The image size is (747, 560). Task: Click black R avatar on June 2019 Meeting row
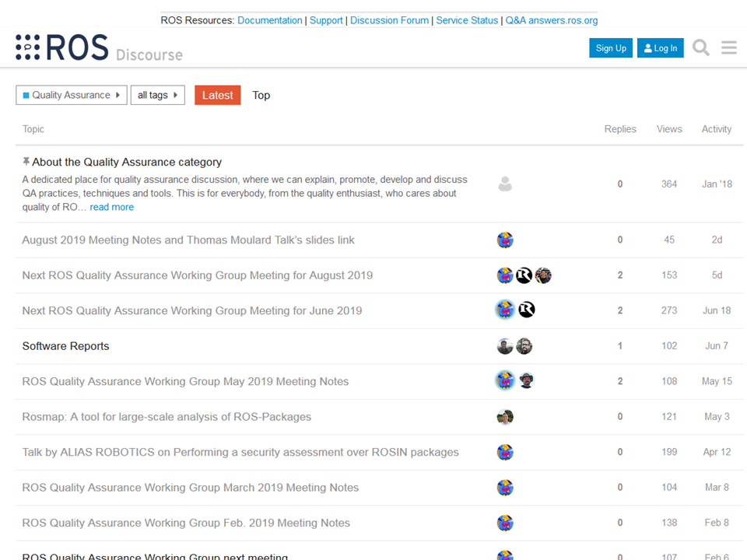coord(527,310)
